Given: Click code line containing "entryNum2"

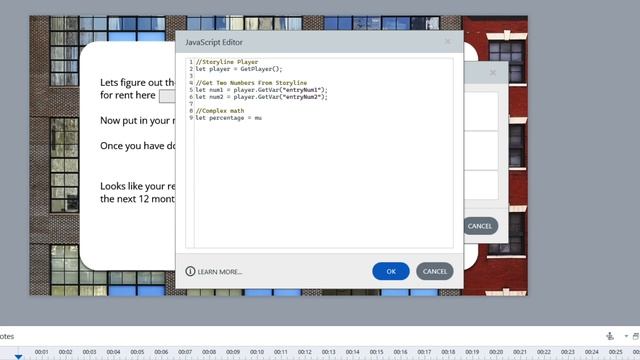Looking at the screenshot, I should click(261, 97).
